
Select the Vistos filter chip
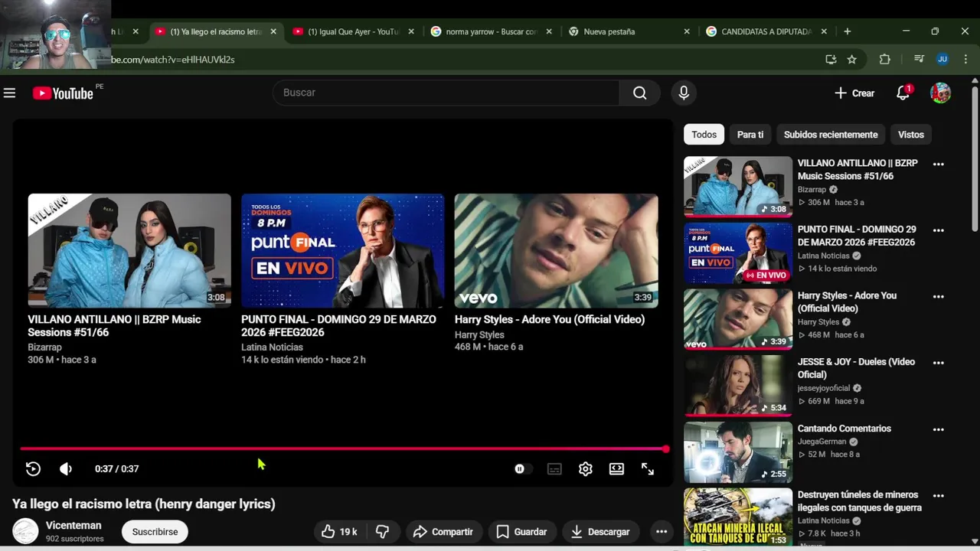tap(911, 135)
